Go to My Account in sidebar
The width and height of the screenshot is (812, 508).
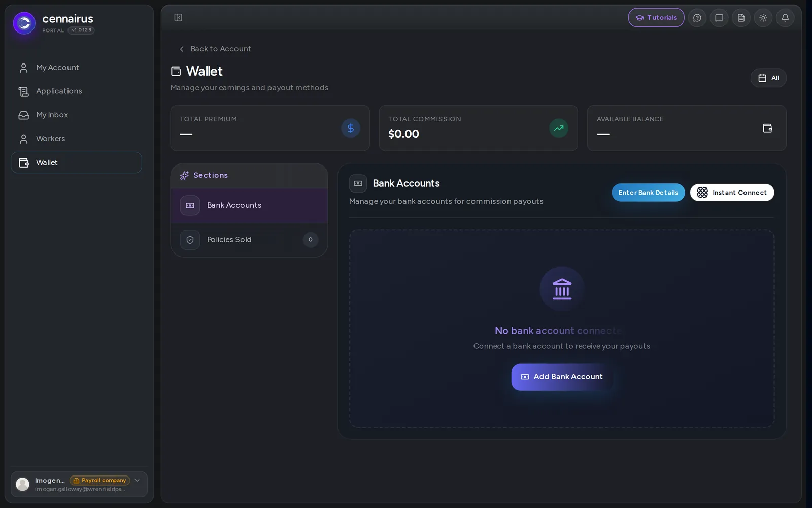(76, 68)
